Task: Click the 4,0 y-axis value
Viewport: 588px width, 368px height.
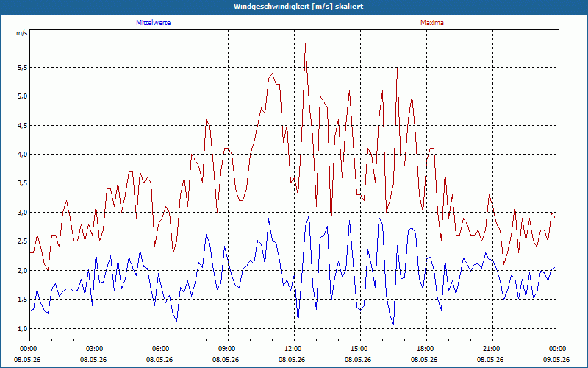Action: tap(23, 155)
